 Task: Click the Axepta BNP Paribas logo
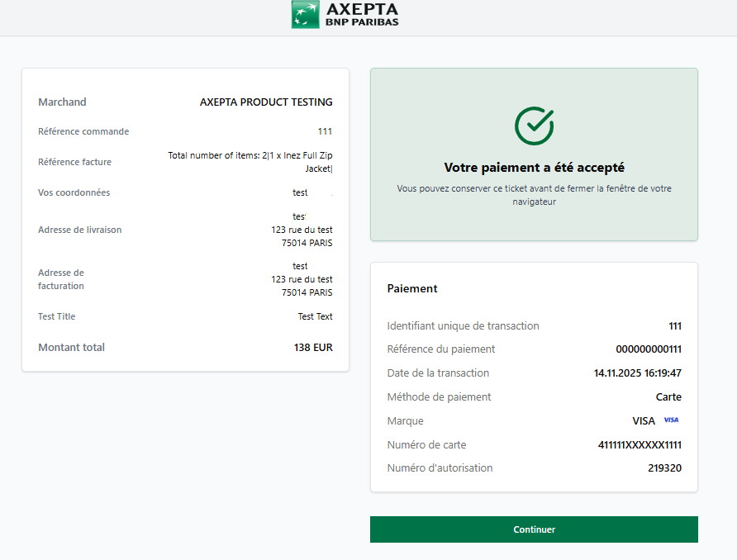(x=345, y=15)
